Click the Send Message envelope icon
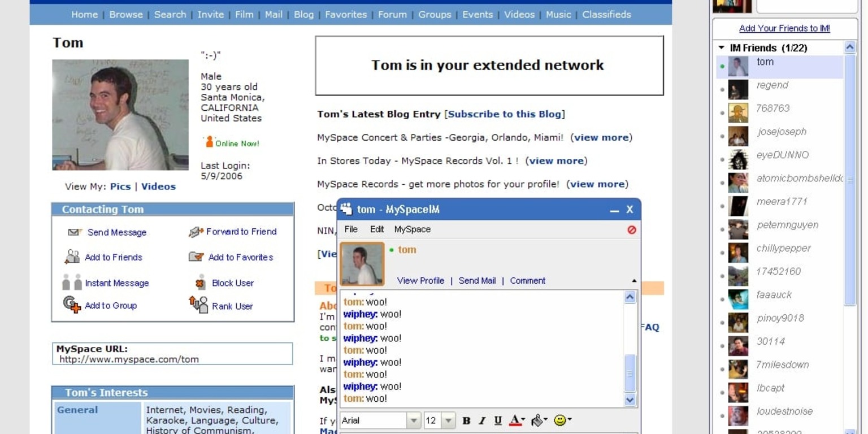Image resolution: width=868 pixels, height=434 pixels. point(75,232)
